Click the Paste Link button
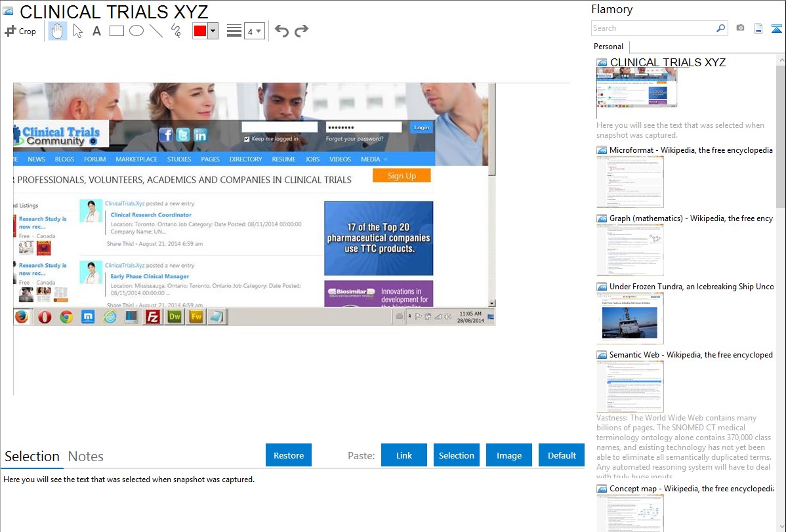This screenshot has width=786, height=532. point(404,455)
